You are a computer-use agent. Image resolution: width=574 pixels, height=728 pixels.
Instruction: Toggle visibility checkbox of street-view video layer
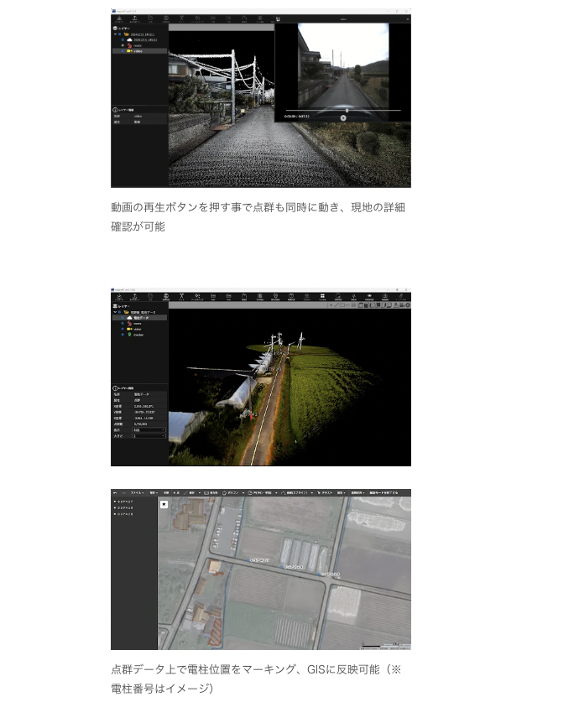click(x=123, y=51)
